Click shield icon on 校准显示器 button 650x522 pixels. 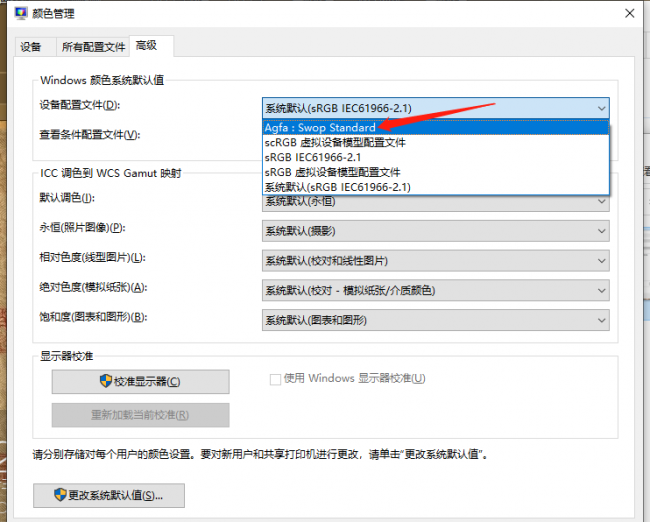click(x=106, y=381)
